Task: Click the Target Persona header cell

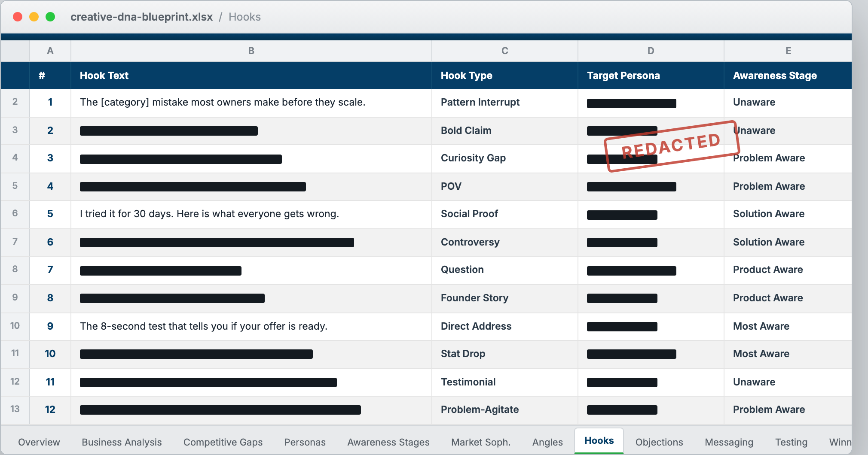Action: 651,76
